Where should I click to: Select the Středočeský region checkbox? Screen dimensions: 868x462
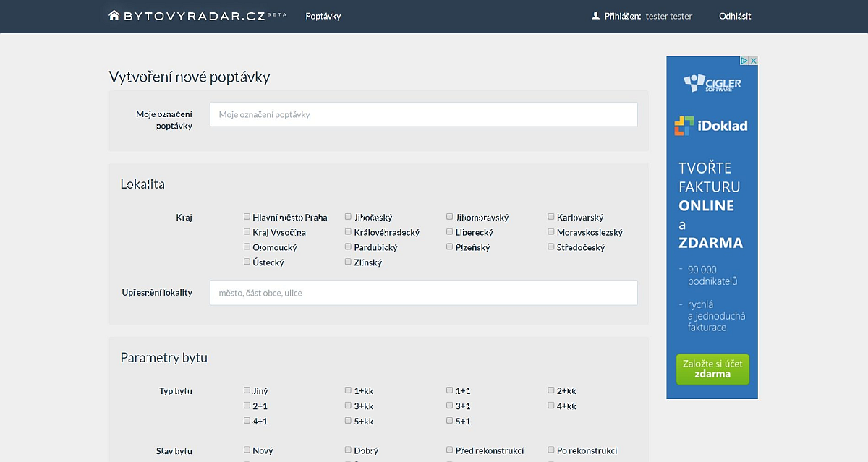tap(551, 247)
